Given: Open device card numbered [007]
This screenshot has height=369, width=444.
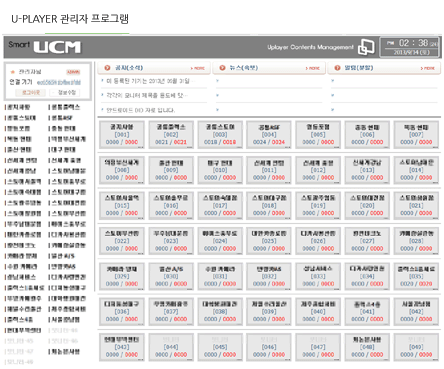Looking at the screenshot, I should [x=416, y=135].
